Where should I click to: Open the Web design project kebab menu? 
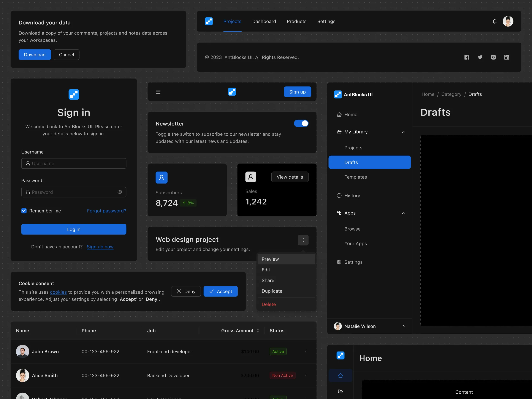pos(303,240)
